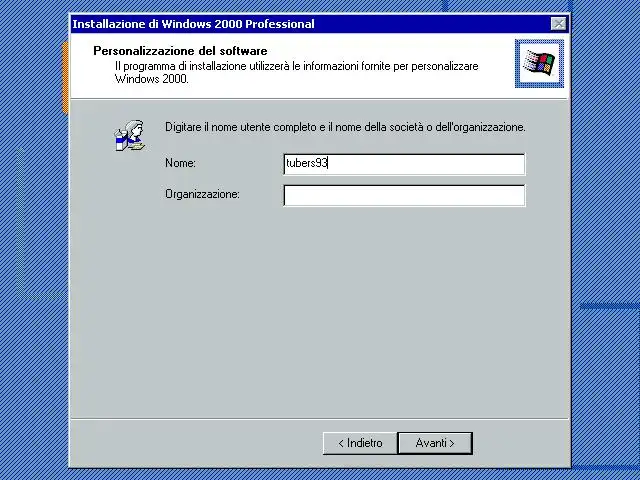Go forward with the Avanti button
This screenshot has width=640, height=480.
click(x=435, y=443)
